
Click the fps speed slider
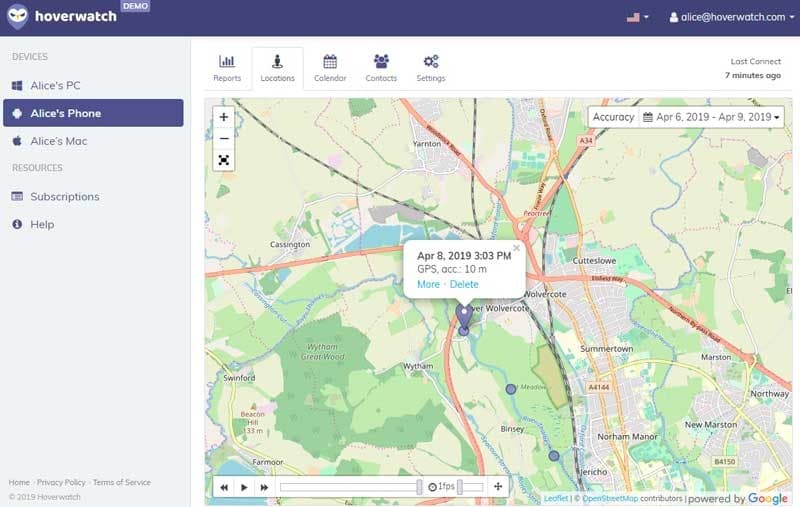(x=470, y=487)
